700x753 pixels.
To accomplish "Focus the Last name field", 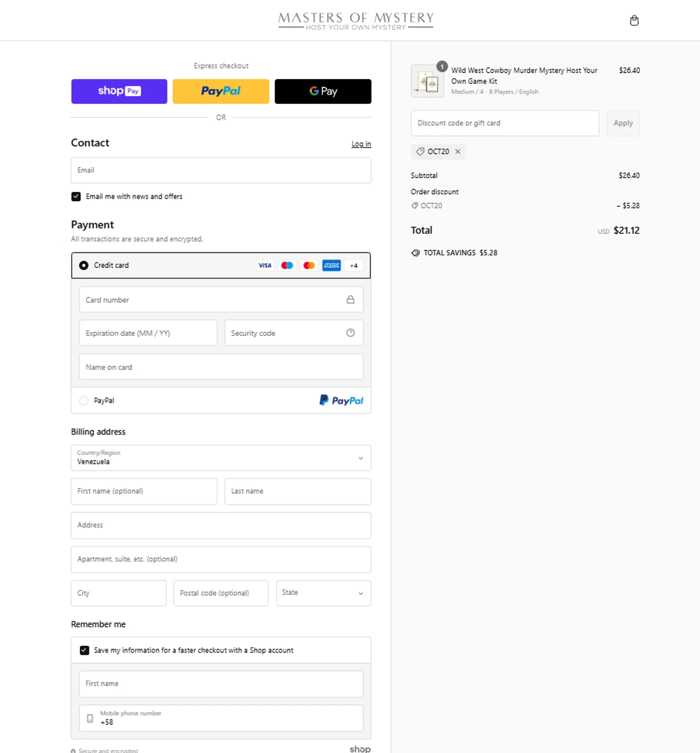I will coord(298,491).
